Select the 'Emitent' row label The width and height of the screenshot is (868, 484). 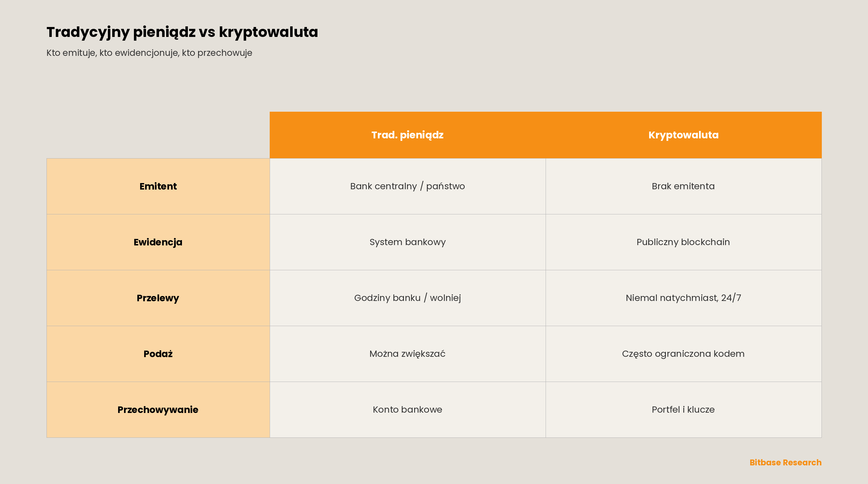coord(158,186)
